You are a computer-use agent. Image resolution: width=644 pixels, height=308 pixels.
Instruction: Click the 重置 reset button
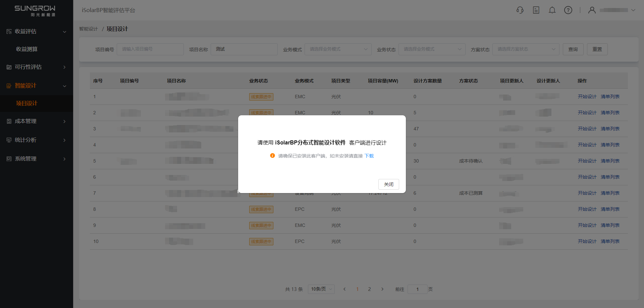pos(597,49)
